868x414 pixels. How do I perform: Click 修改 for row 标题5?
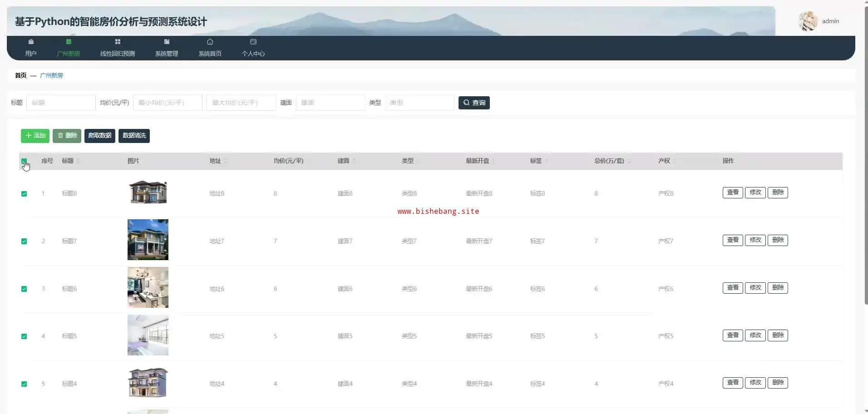click(x=755, y=335)
